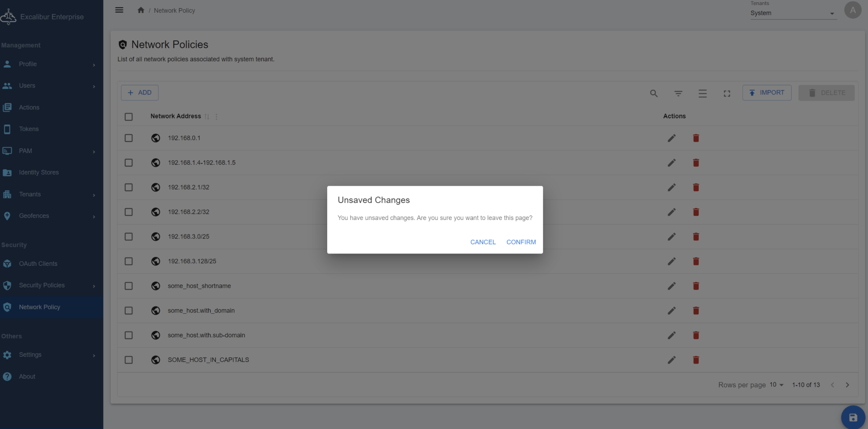Delete the some_host_shortname policy
The height and width of the screenshot is (429, 868).
click(x=696, y=286)
